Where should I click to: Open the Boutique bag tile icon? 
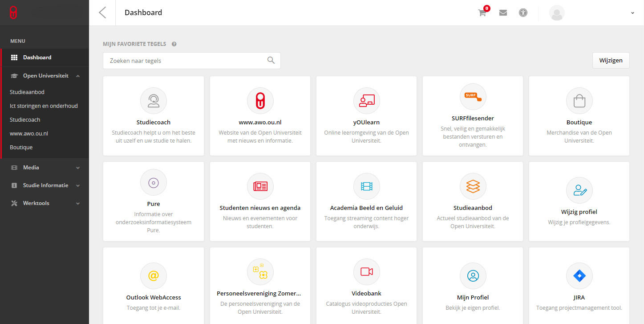[x=579, y=100]
